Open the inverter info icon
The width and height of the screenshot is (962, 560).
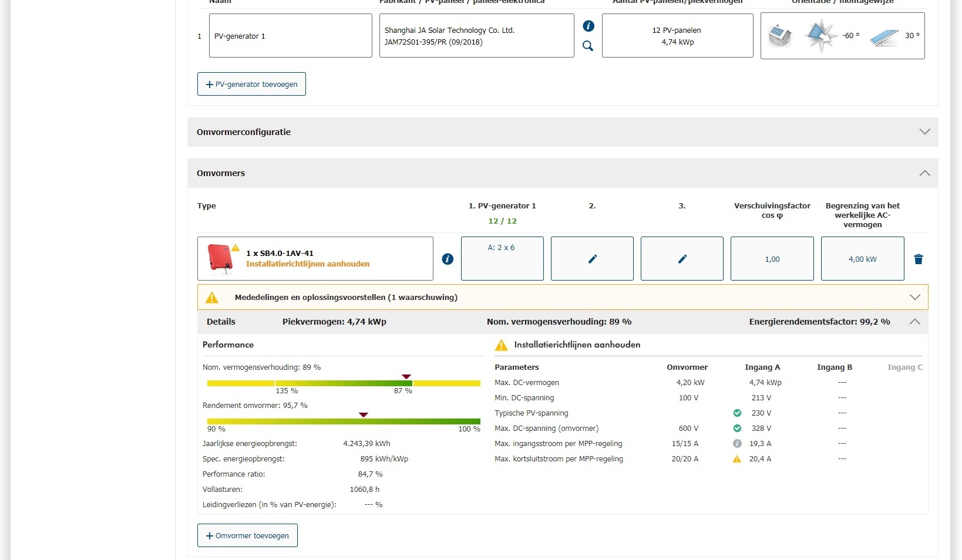coord(448,259)
